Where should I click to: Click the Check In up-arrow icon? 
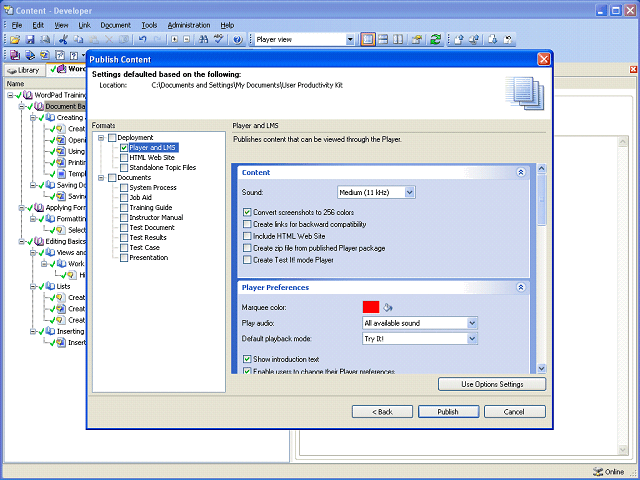pos(458,40)
